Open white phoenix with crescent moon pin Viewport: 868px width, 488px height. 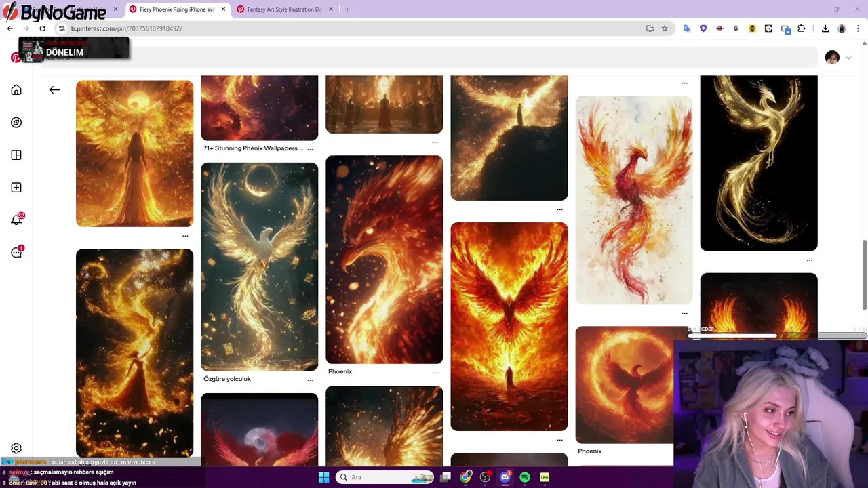pyautogui.click(x=259, y=266)
